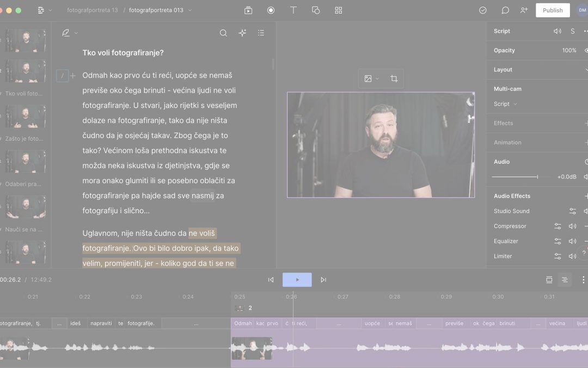Mute the Script track speaker icon
The width and height of the screenshot is (588, 368).
coord(557,31)
